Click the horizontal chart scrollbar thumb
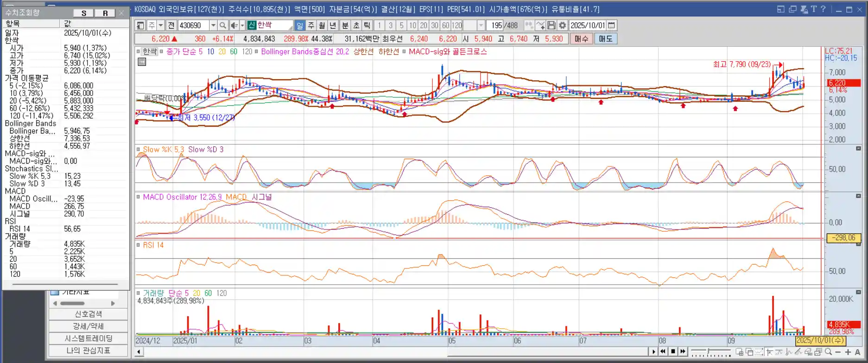The width and height of the screenshot is (868, 363). tap(547, 352)
